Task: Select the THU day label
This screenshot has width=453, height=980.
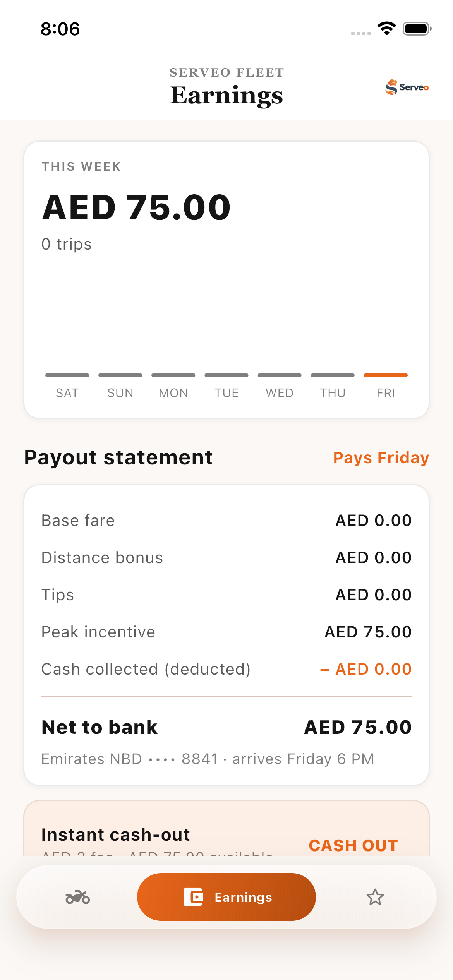Action: point(333,393)
